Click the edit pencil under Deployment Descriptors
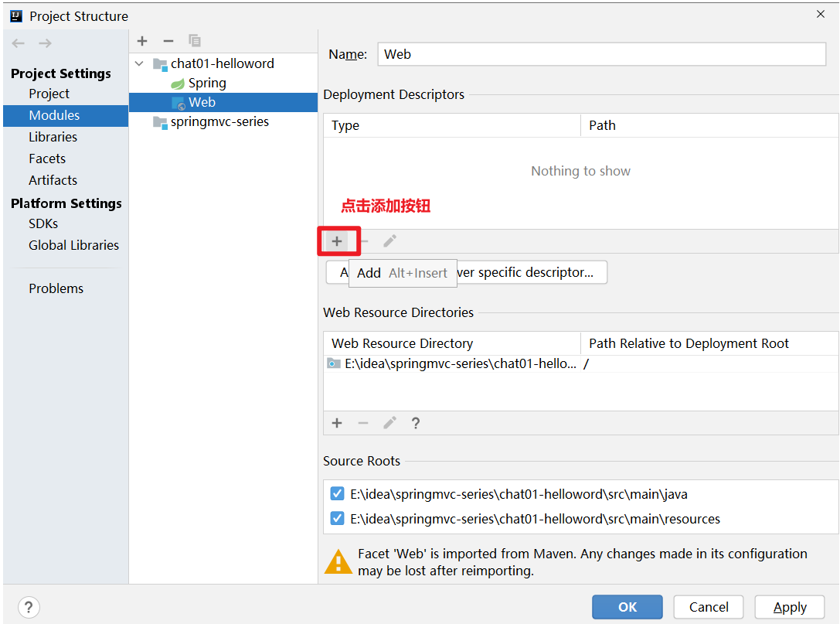The width and height of the screenshot is (840, 624). [x=390, y=241]
